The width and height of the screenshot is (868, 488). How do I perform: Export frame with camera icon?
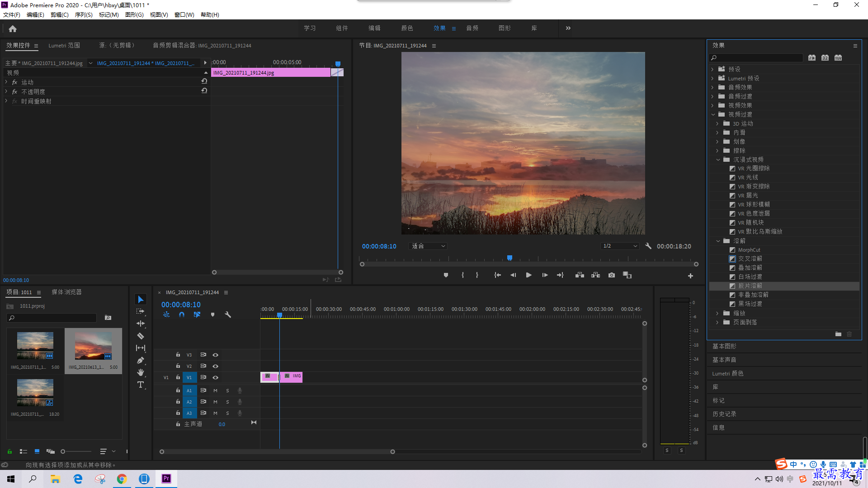click(612, 275)
